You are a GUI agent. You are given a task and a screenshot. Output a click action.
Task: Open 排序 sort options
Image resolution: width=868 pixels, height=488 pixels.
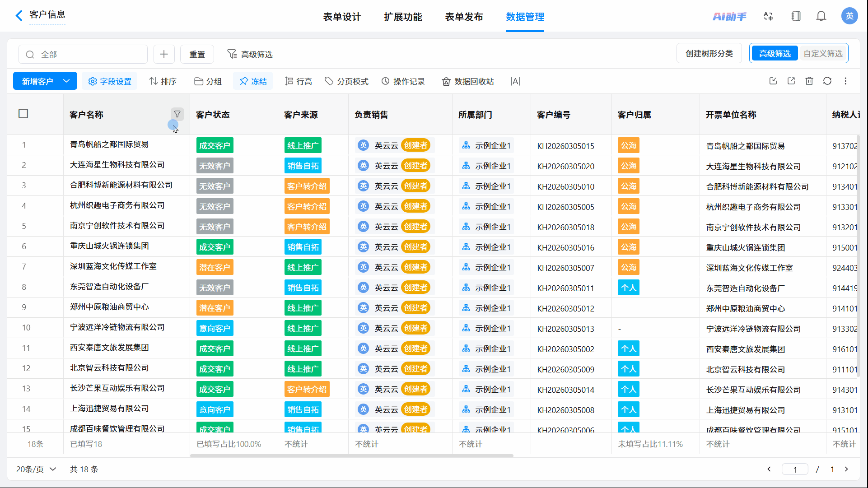pos(163,81)
